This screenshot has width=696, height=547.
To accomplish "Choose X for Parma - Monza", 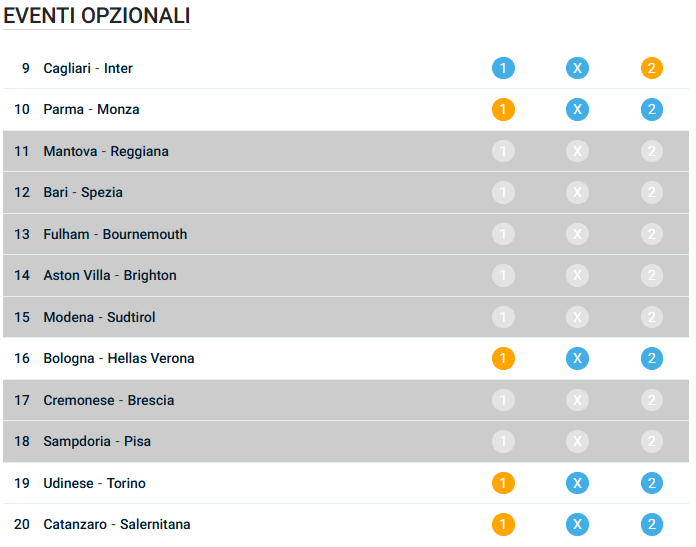I will tap(577, 110).
